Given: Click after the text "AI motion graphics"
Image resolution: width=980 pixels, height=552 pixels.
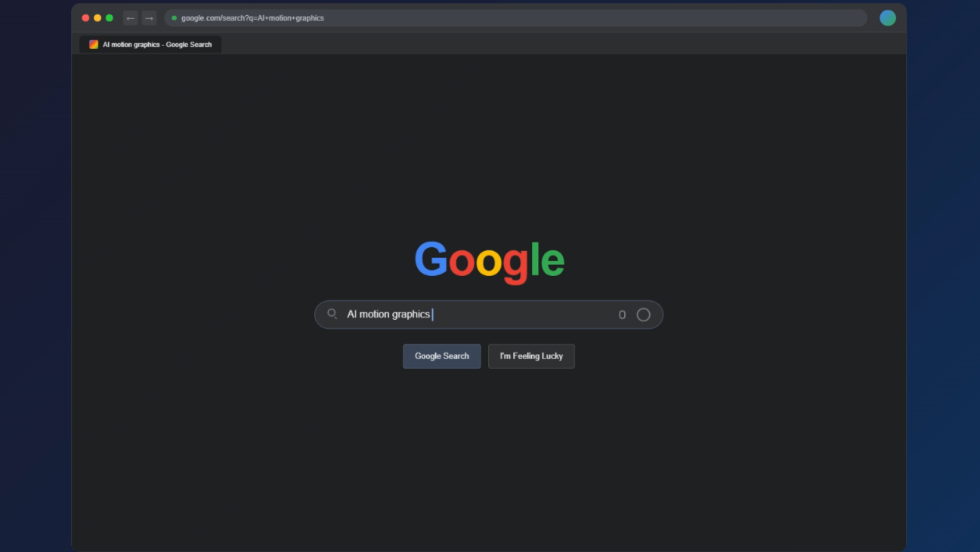Looking at the screenshot, I should tap(432, 314).
